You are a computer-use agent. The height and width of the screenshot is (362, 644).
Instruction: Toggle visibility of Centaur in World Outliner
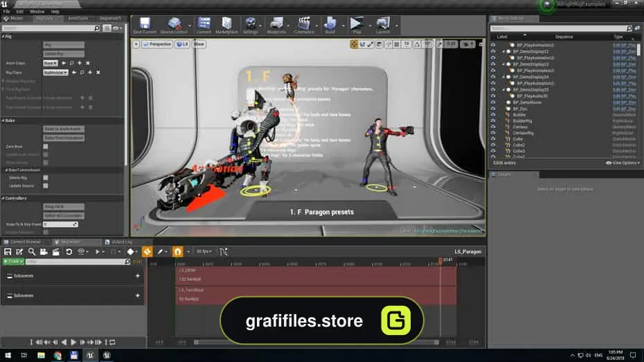click(493, 127)
